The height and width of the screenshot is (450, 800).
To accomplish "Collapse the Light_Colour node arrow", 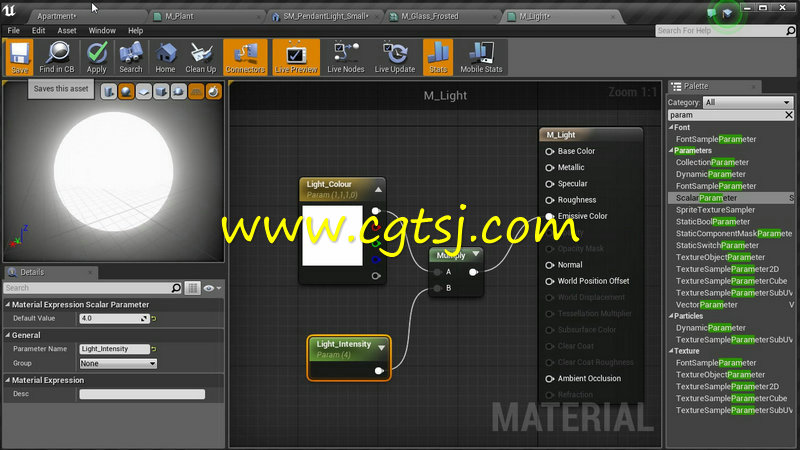I will [x=378, y=189].
